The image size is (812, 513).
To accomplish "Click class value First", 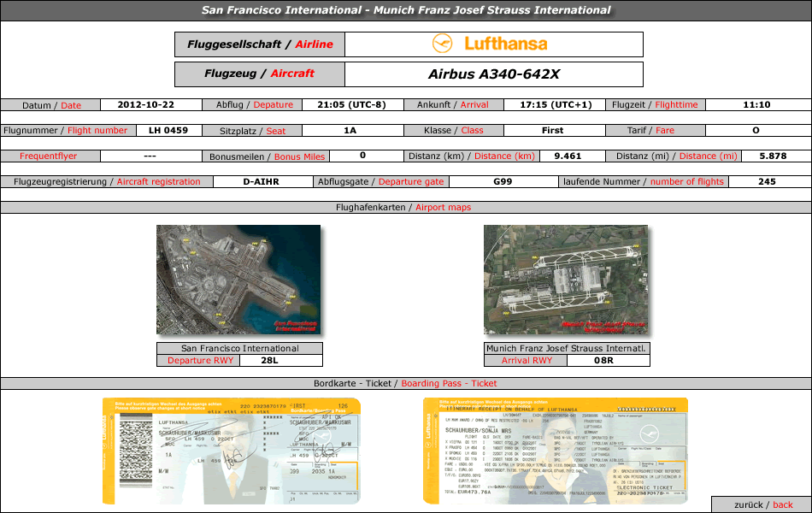I will (x=552, y=130).
